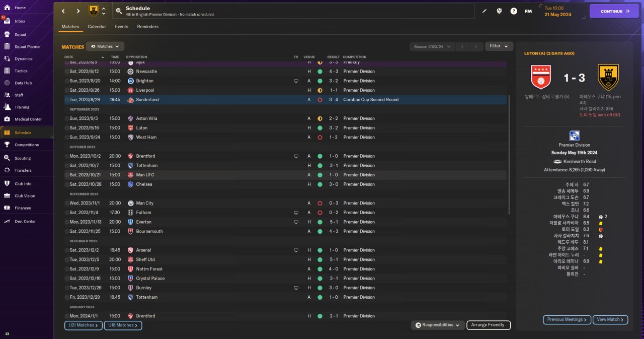Open the help question mark icon
The height and width of the screenshot is (339, 644).
[514, 11]
